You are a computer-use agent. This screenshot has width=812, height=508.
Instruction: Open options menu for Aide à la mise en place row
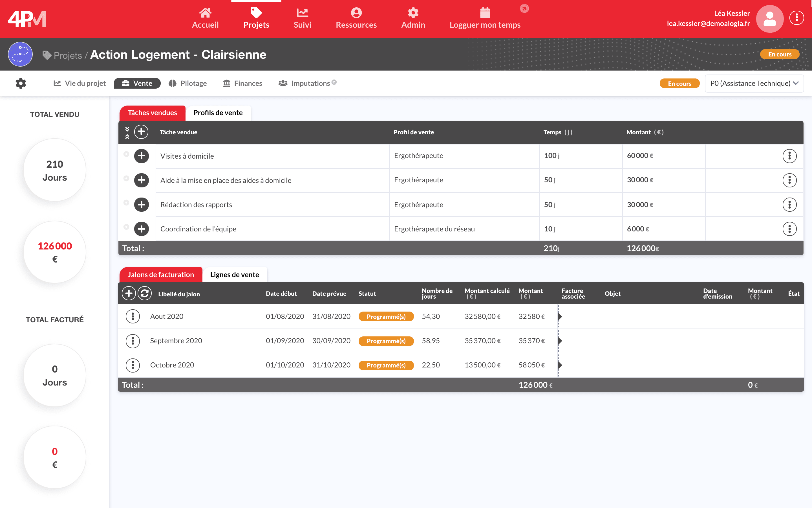click(789, 180)
